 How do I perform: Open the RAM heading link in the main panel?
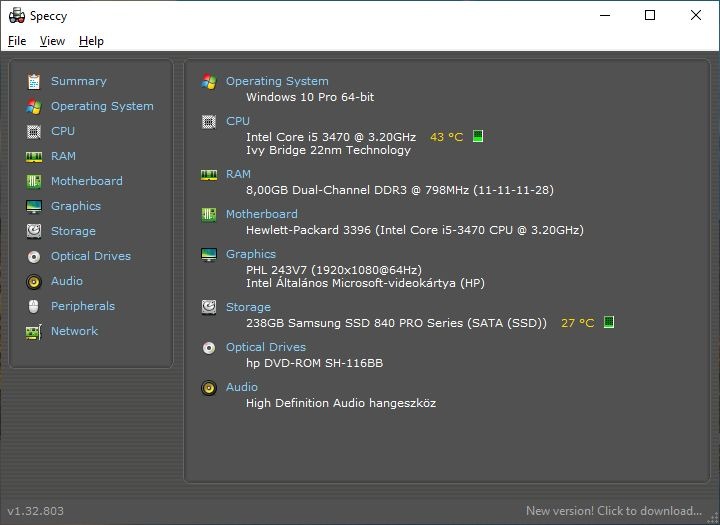(x=238, y=175)
